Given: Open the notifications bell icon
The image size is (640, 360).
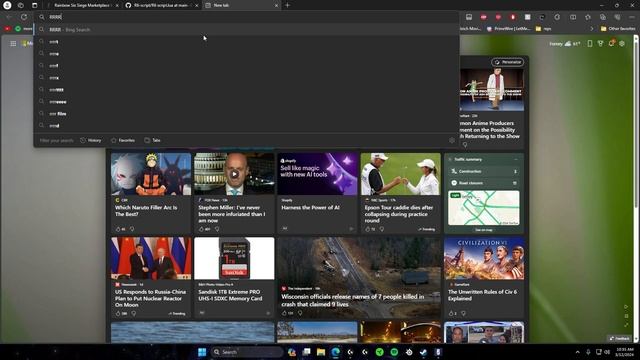Looking at the screenshot, I should [x=611, y=44].
